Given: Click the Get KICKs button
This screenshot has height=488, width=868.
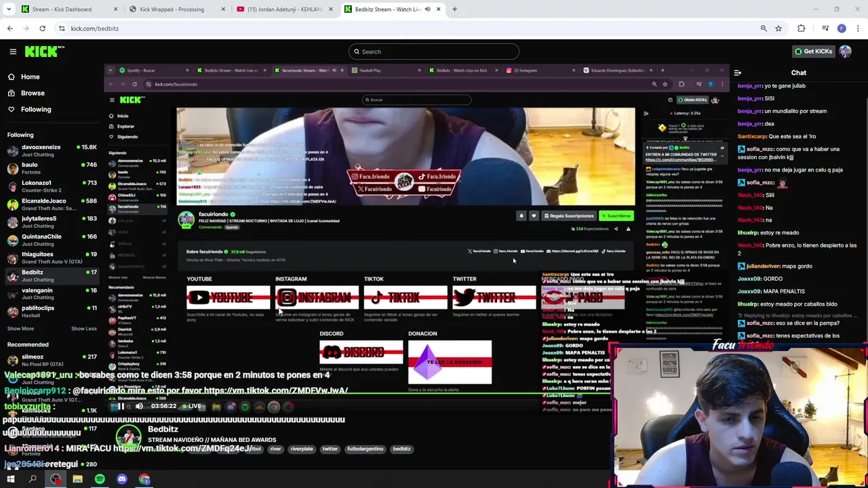Looking at the screenshot, I should [x=813, y=52].
